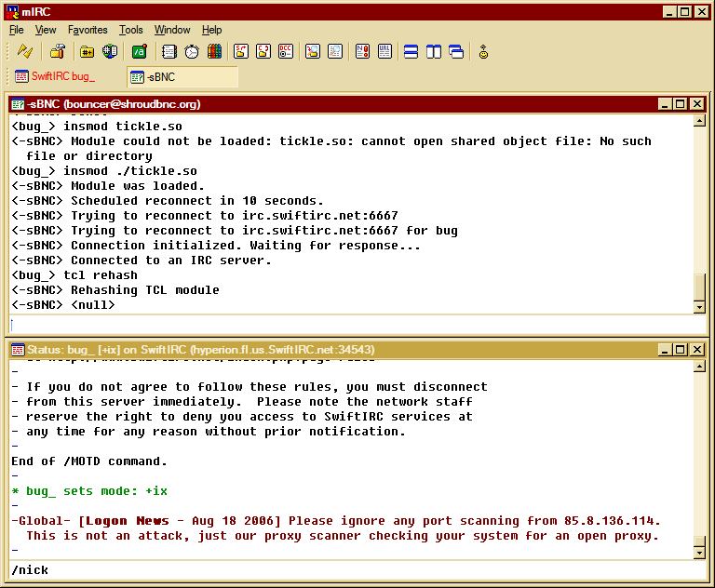Minimize the -sBNC query window

(666, 104)
